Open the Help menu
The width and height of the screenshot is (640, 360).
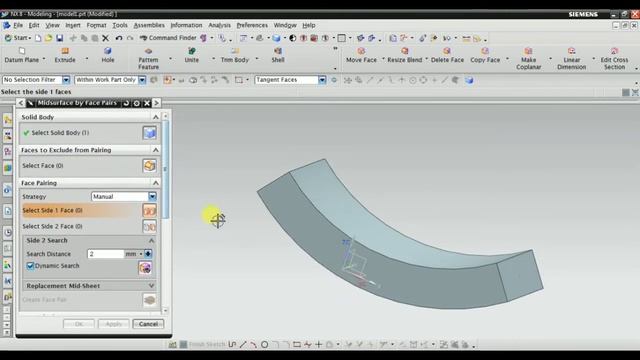click(309, 25)
